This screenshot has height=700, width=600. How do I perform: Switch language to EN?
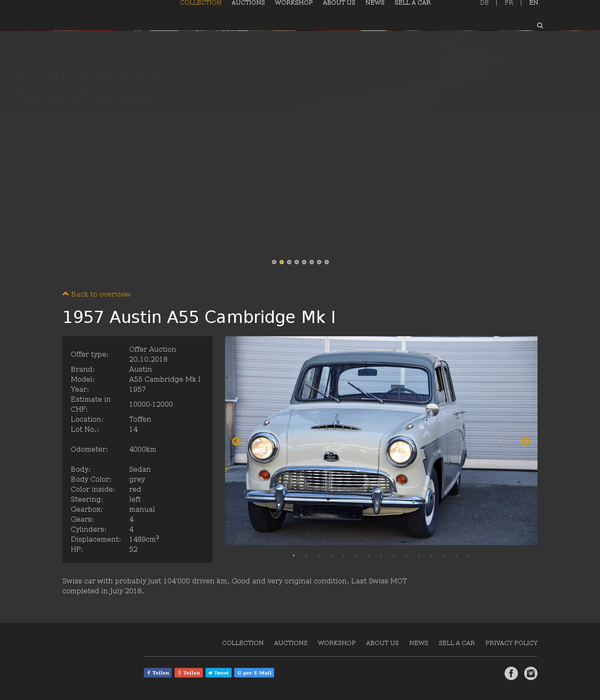[534, 3]
